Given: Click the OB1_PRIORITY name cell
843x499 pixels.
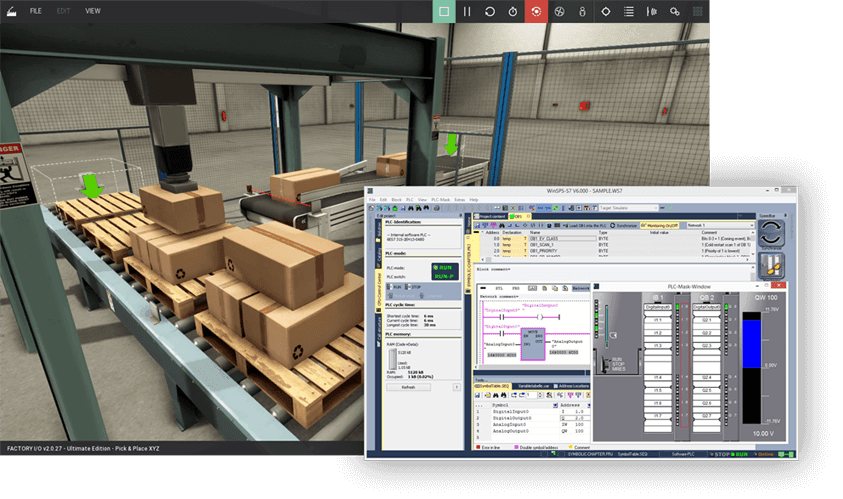Looking at the screenshot, I should 562,251.
